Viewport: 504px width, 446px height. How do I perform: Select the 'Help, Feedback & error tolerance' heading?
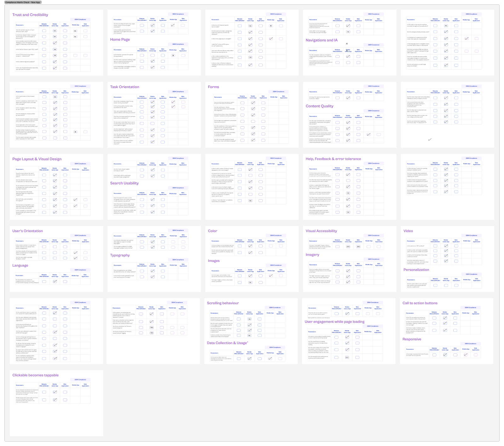click(333, 159)
